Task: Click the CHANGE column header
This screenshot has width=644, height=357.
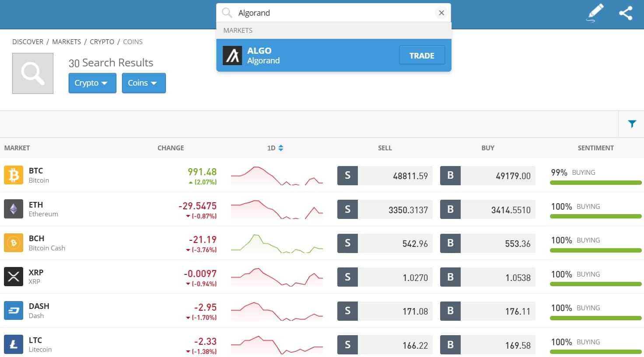Action: coord(171,148)
